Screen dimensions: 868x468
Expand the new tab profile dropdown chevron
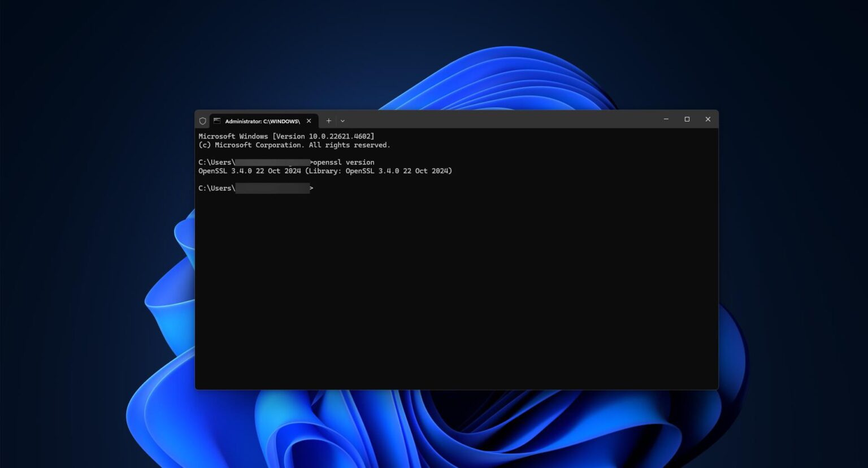pyautogui.click(x=342, y=121)
